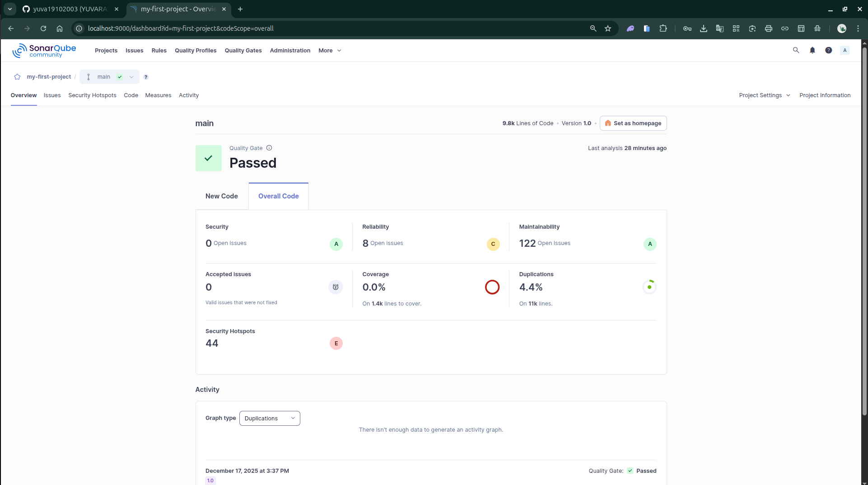868x485 pixels.
Task: Click the Coverage red ring indicator
Action: point(492,287)
